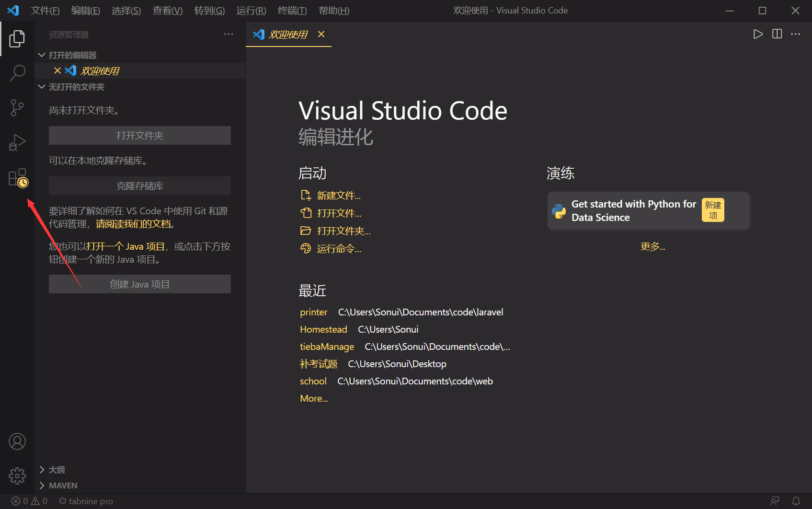The image size is (812, 509).
Task: Open the 文件(F) menu
Action: point(45,11)
